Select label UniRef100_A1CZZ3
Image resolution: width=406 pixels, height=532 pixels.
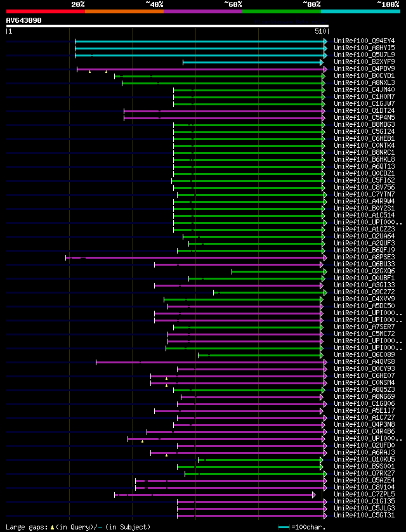click(364, 230)
